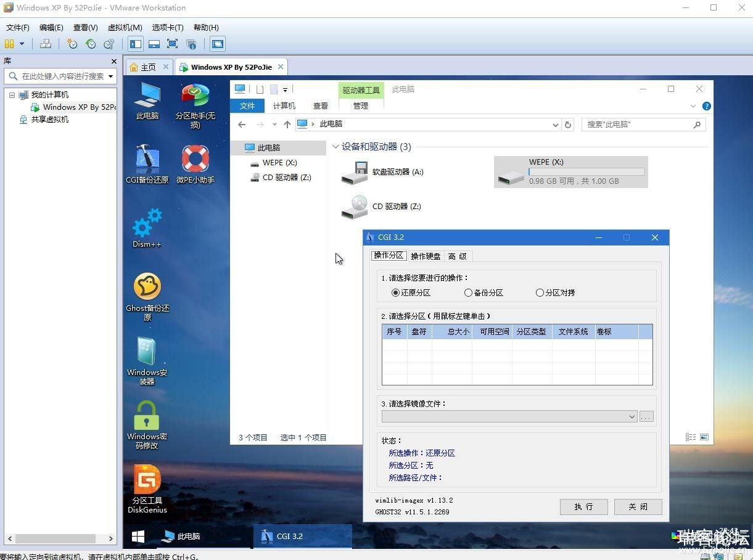Click the Windows Start button in the VM
The image size is (753, 560).
point(138,537)
